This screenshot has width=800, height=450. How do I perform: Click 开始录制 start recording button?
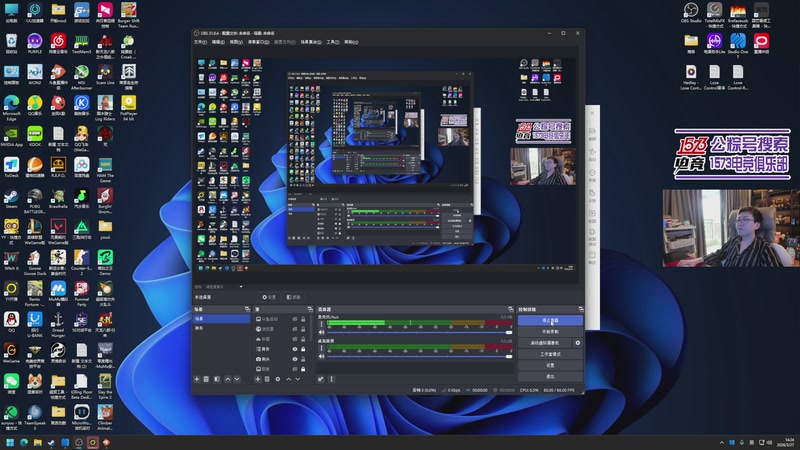(550, 332)
